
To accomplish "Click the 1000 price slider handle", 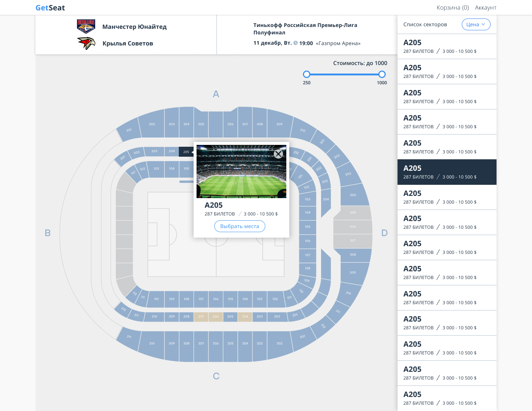I will pyautogui.click(x=382, y=74).
